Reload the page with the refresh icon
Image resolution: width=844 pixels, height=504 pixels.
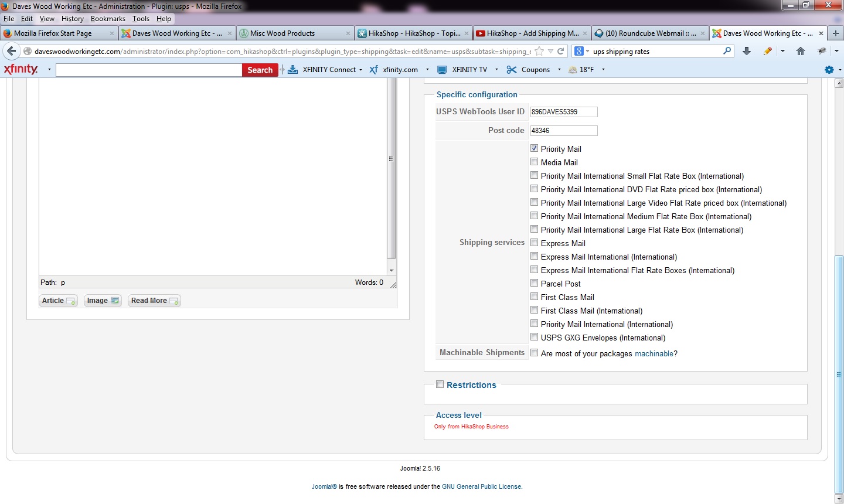click(561, 52)
